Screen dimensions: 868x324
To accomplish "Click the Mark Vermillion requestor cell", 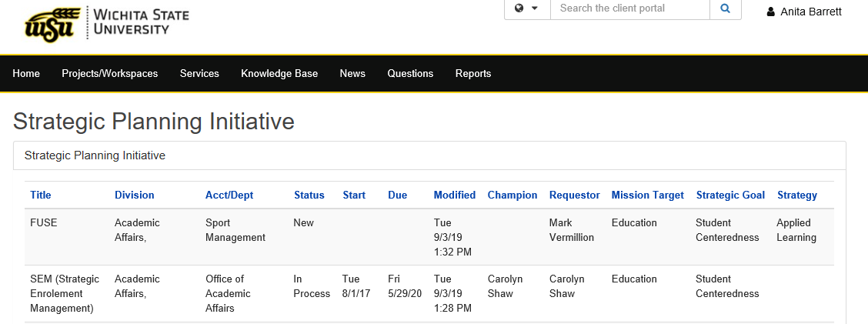I will tap(572, 230).
